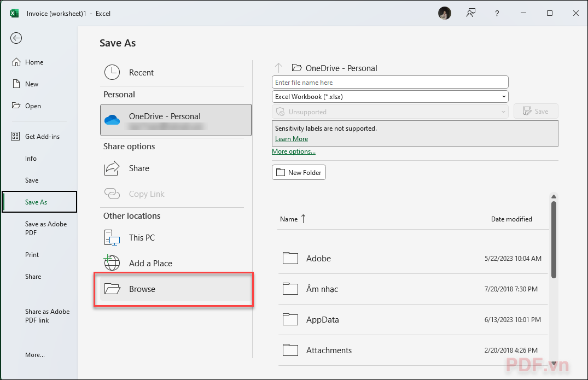Go up one folder level arrow
The width and height of the screenshot is (588, 380).
tap(278, 68)
